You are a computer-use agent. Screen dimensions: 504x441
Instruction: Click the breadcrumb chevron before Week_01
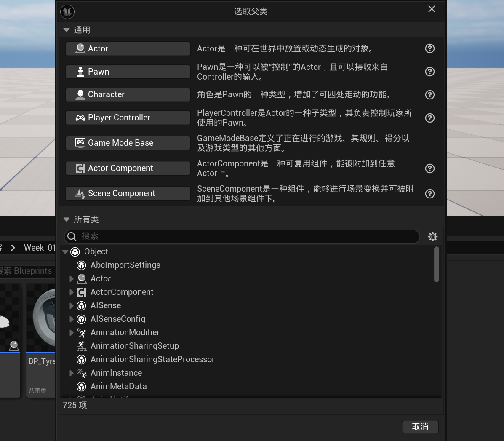[x=13, y=248]
